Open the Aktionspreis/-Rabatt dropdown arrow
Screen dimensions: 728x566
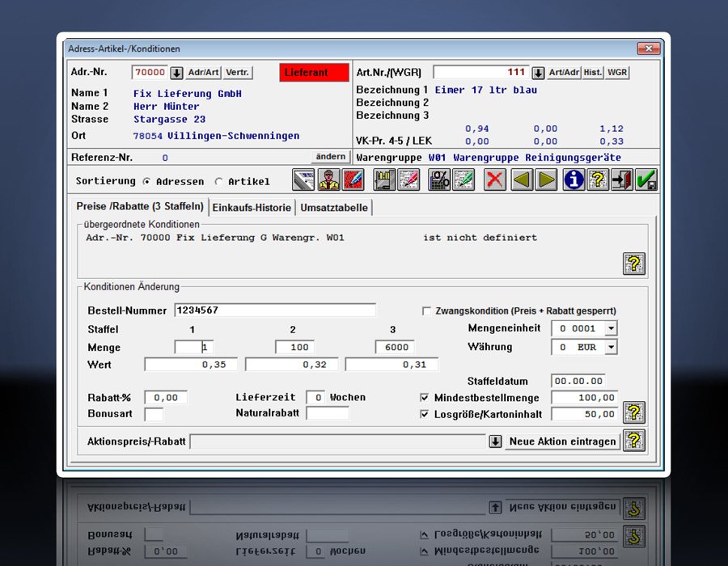click(495, 441)
